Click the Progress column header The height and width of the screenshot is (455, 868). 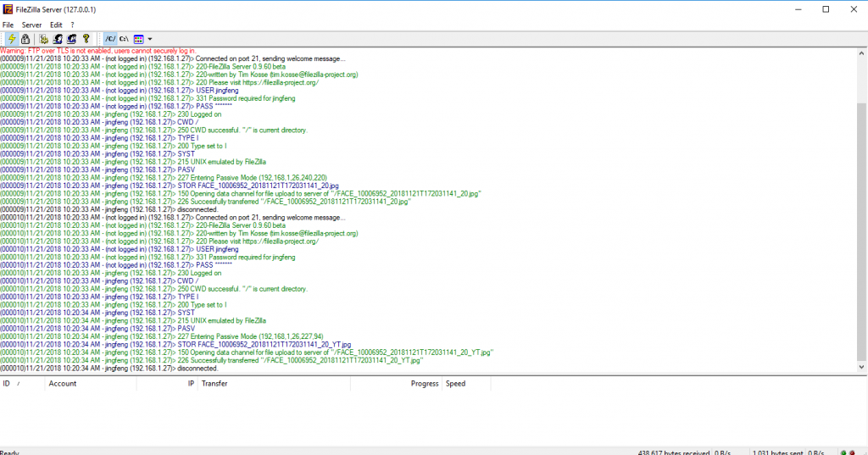(x=397, y=384)
